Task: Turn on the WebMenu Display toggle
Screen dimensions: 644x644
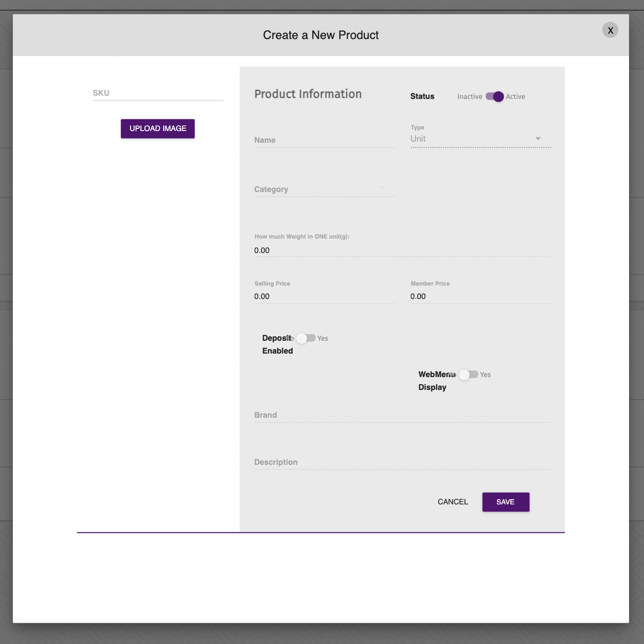Action: (468, 374)
